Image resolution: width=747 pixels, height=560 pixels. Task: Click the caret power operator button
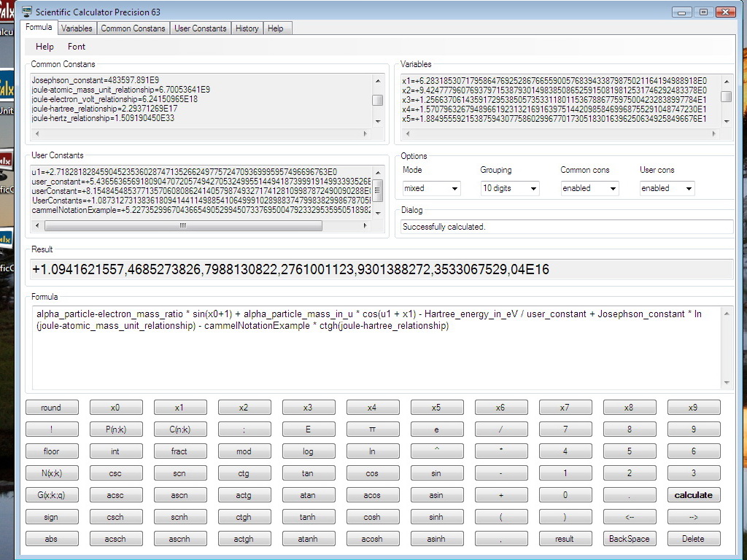coord(436,451)
